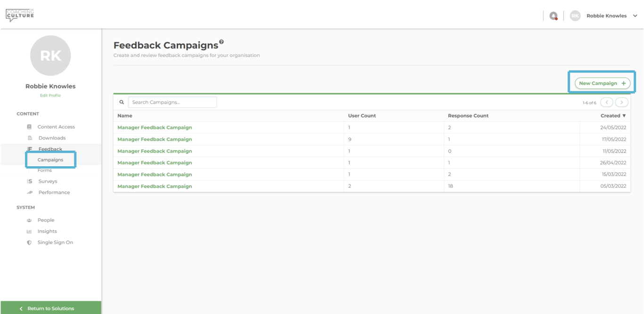This screenshot has height=314, width=644.
Task: Click the Single Sign On shield icon
Action: tap(29, 243)
